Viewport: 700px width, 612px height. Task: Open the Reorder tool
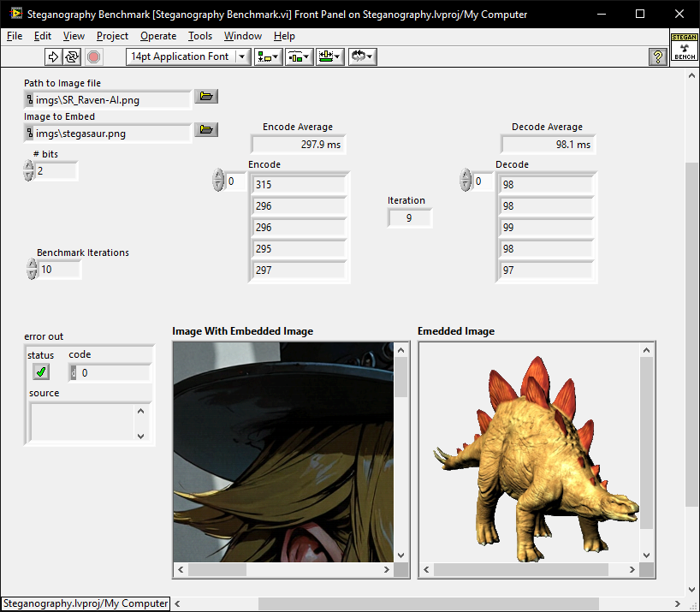362,56
